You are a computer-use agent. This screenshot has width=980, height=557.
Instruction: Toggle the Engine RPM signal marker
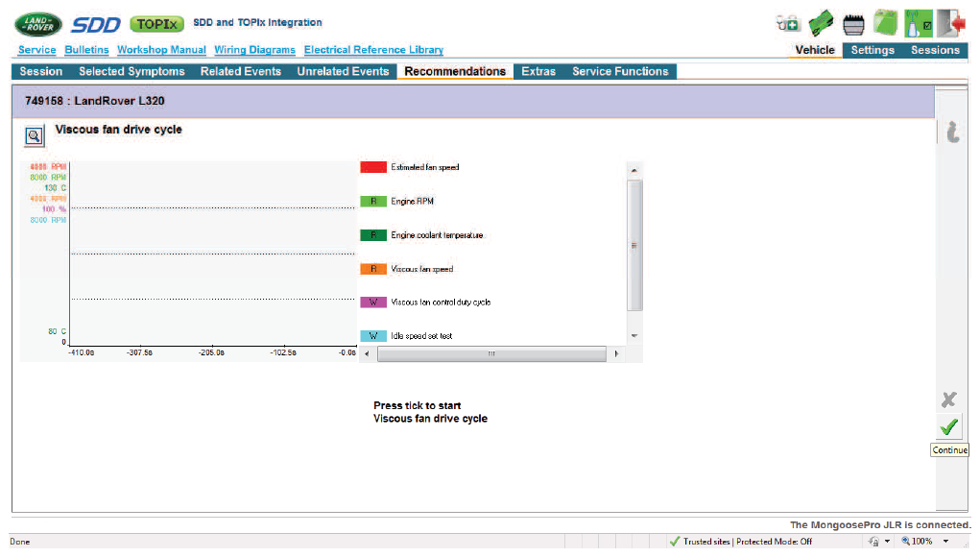[373, 202]
